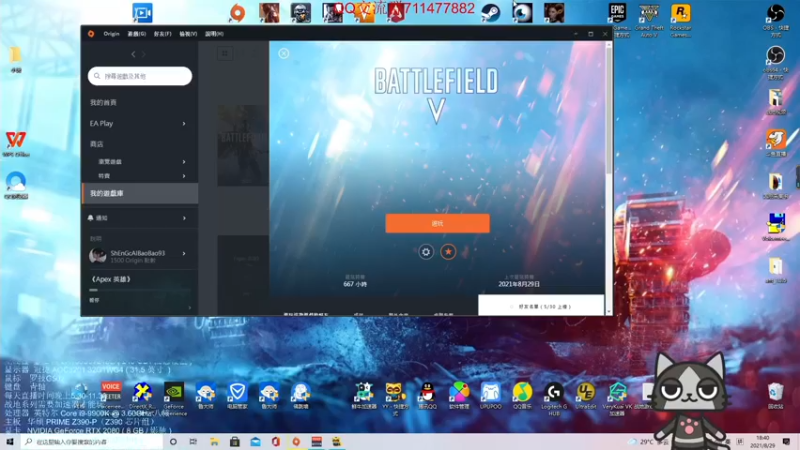This screenshot has width=800, height=450.
Task: Open the 遊戲(G) menu
Action: (x=136, y=34)
